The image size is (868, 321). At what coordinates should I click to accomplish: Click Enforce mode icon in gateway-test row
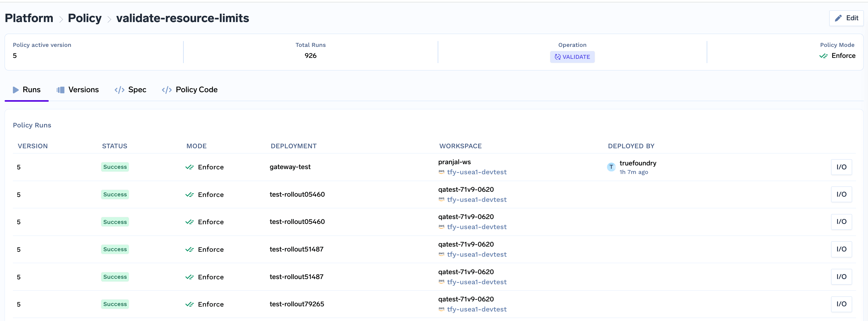pyautogui.click(x=189, y=167)
